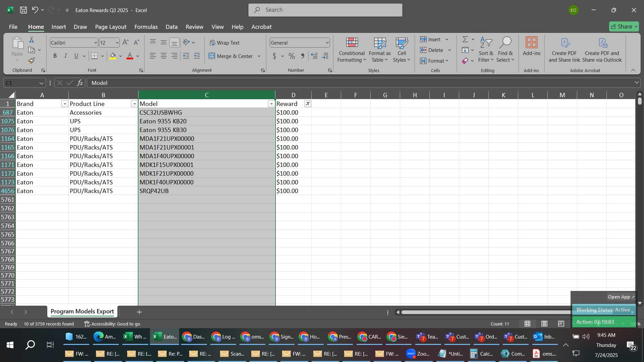The image size is (644, 362).
Task: Apply center horizontal alignment
Action: 164,56
